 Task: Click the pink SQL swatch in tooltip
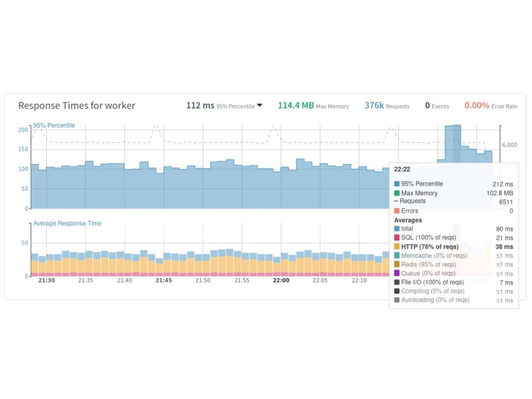397,238
